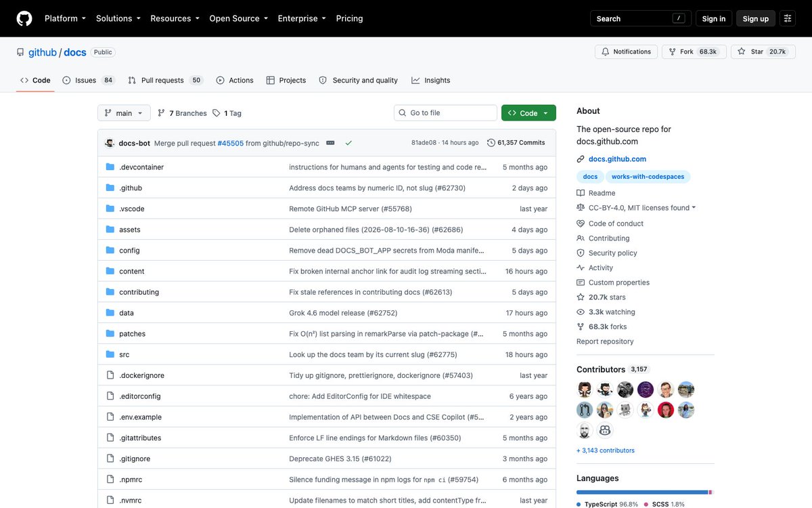Click the Contributing people icon
812x508 pixels.
(x=581, y=238)
